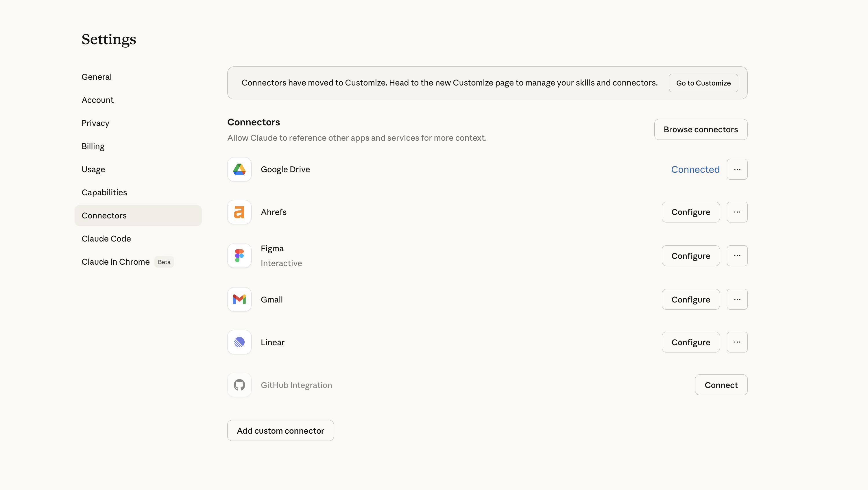Viewport: 868px width, 490px height.
Task: Click the Browse connectors button
Action: coord(701,129)
